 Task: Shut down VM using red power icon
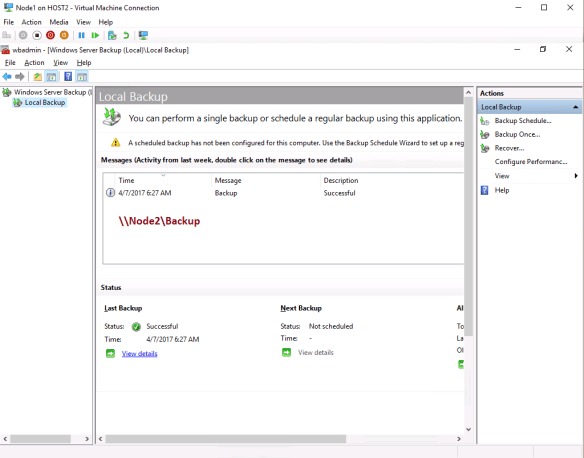click(50, 35)
